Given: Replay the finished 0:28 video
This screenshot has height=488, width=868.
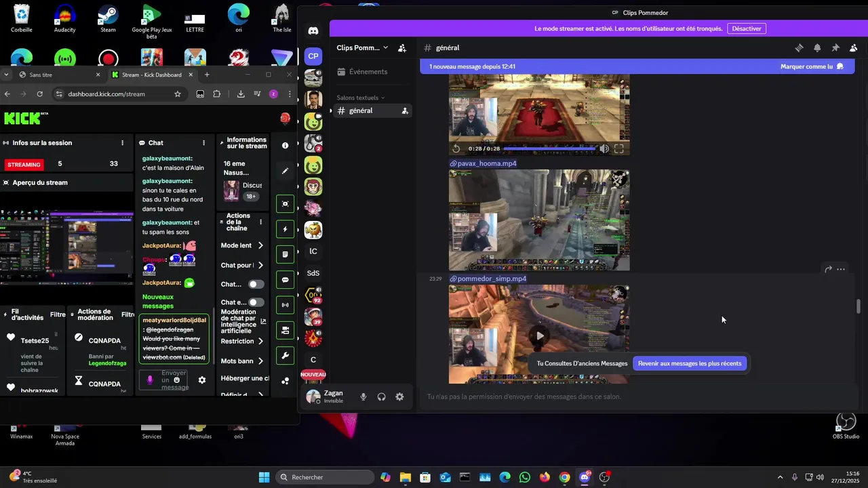Looking at the screenshot, I should tap(456, 148).
